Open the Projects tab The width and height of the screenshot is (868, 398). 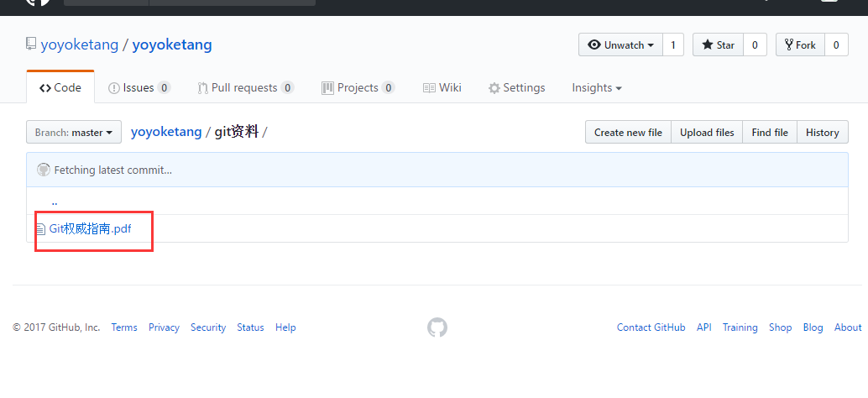[358, 87]
